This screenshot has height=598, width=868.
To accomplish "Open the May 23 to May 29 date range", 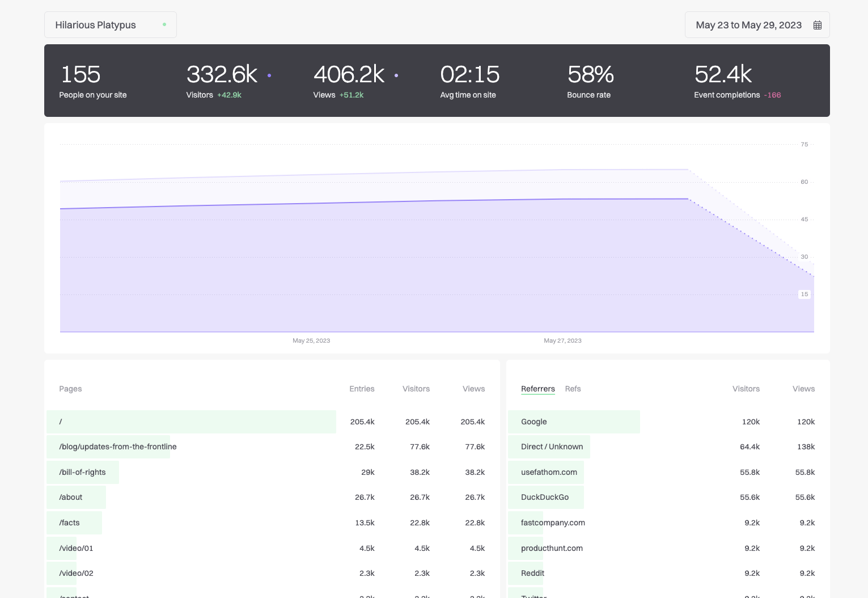I will click(x=757, y=25).
